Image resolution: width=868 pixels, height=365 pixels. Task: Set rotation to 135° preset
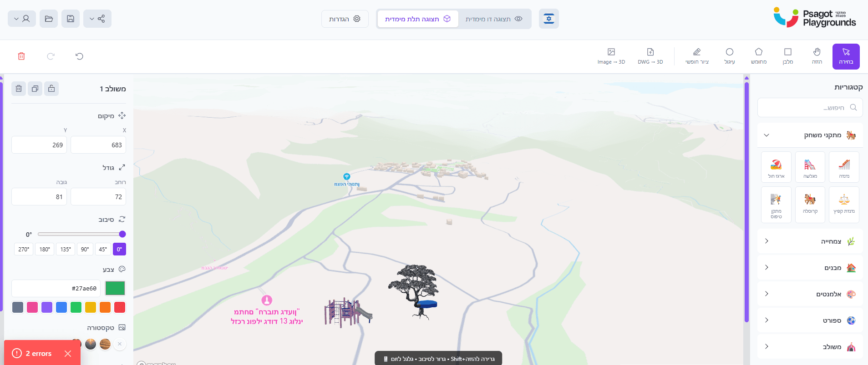point(66,249)
